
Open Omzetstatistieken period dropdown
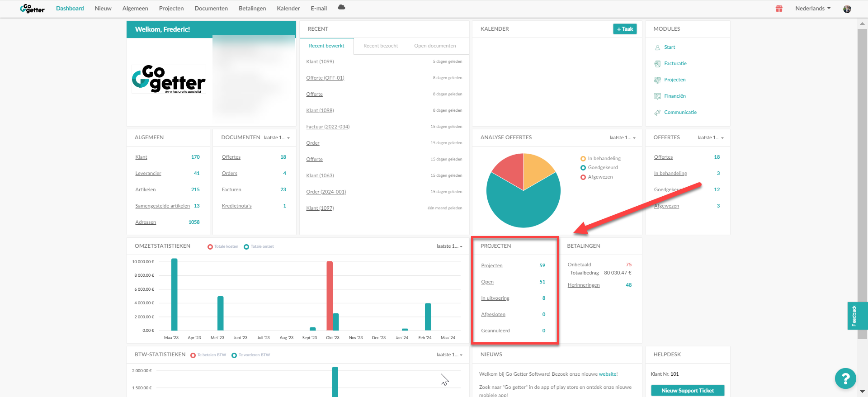[449, 246]
